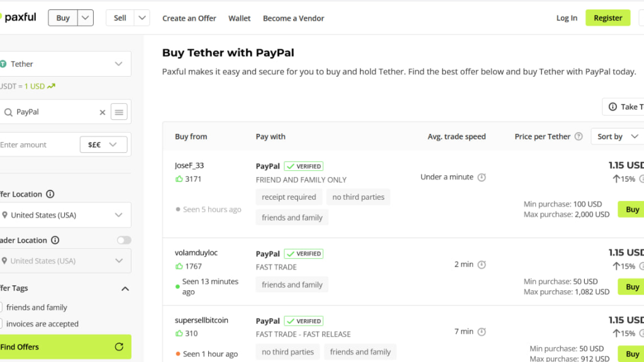This screenshot has height=362, width=644.
Task: Go to the Wallet page
Action: [240, 18]
